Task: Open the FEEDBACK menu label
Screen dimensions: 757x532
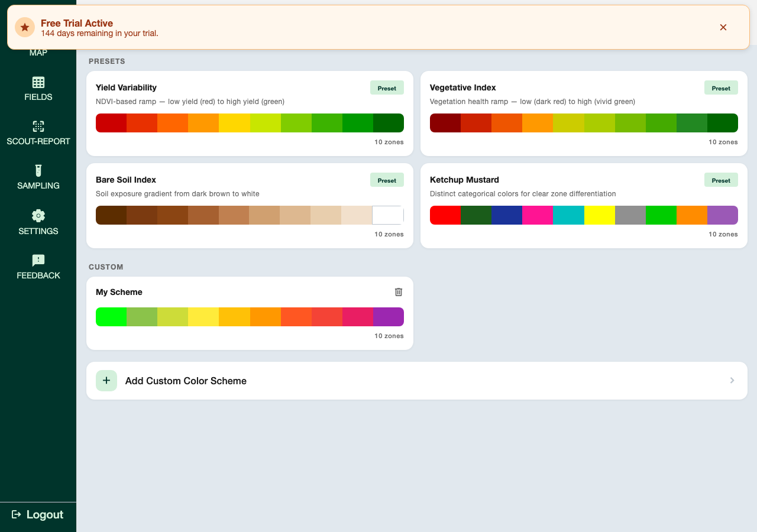Action: pos(38,275)
